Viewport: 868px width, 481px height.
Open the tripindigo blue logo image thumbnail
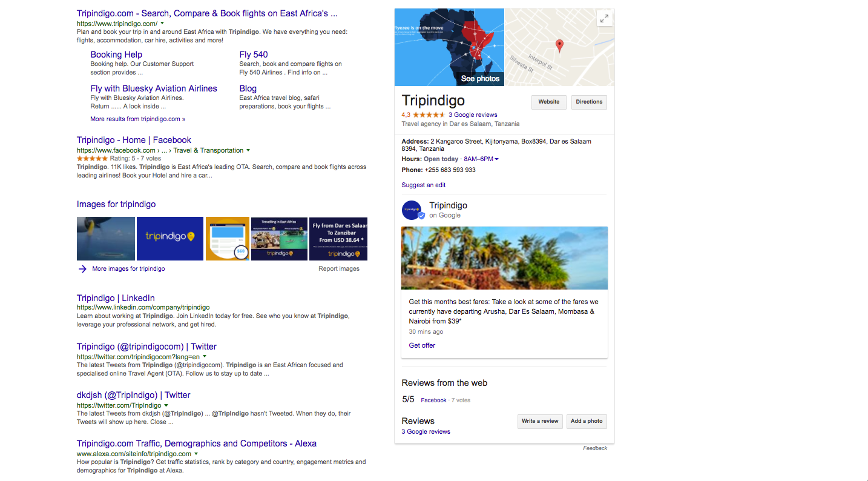coord(170,239)
